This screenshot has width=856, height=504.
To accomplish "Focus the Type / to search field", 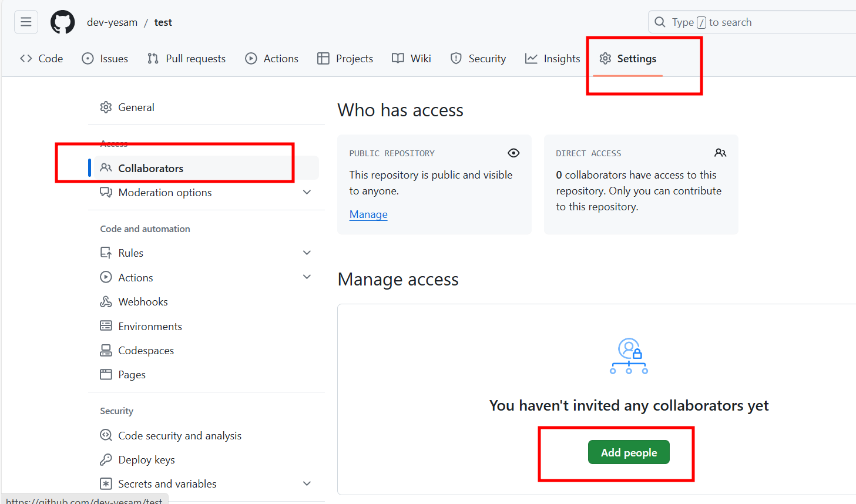I will (x=752, y=22).
